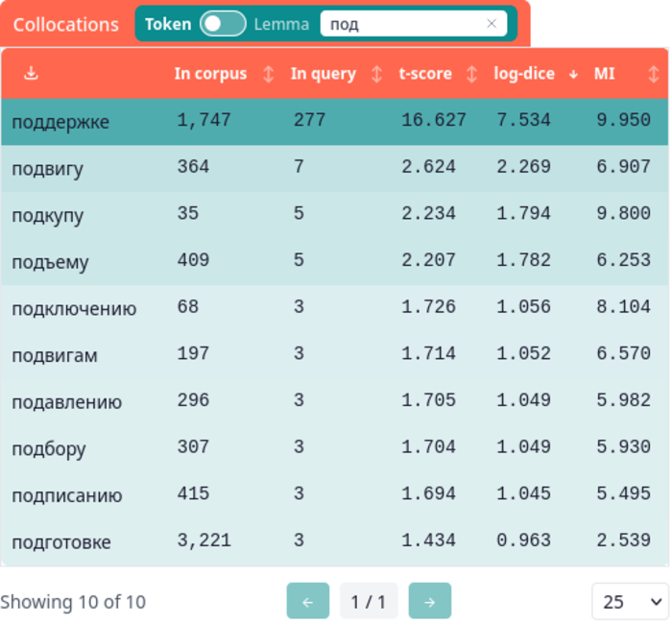Click the MI column header
Image resolution: width=672 pixels, height=624 pixels.
[604, 74]
